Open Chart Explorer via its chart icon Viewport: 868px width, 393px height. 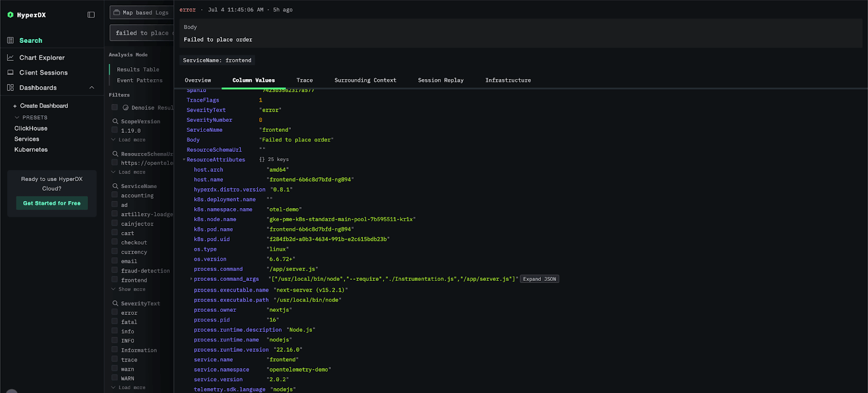point(10,57)
